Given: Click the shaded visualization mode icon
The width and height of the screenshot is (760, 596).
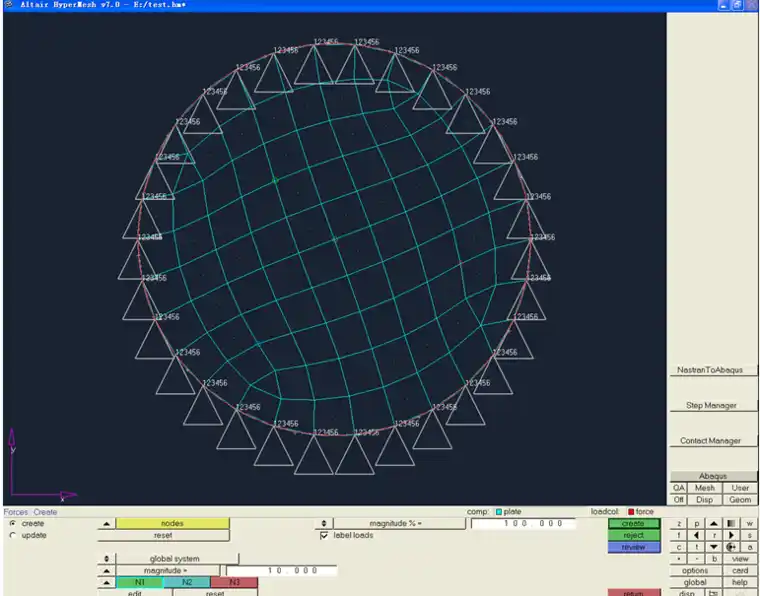Looking at the screenshot, I should pos(731,524).
